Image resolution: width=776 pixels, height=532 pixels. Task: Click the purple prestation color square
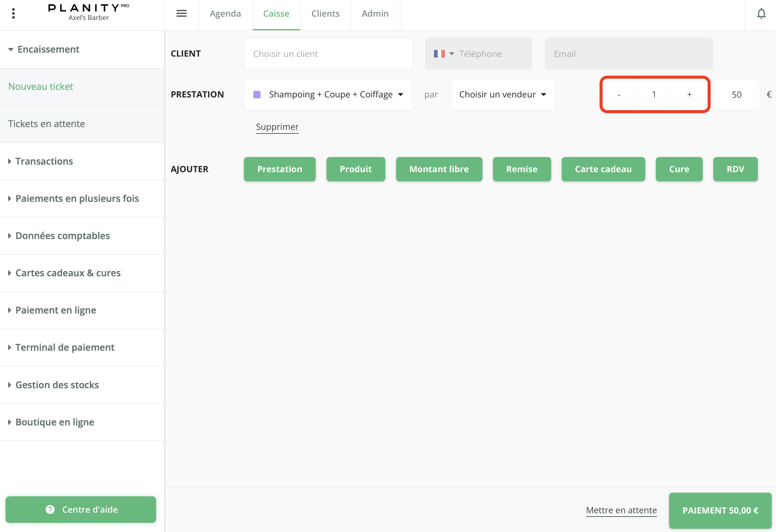point(257,94)
